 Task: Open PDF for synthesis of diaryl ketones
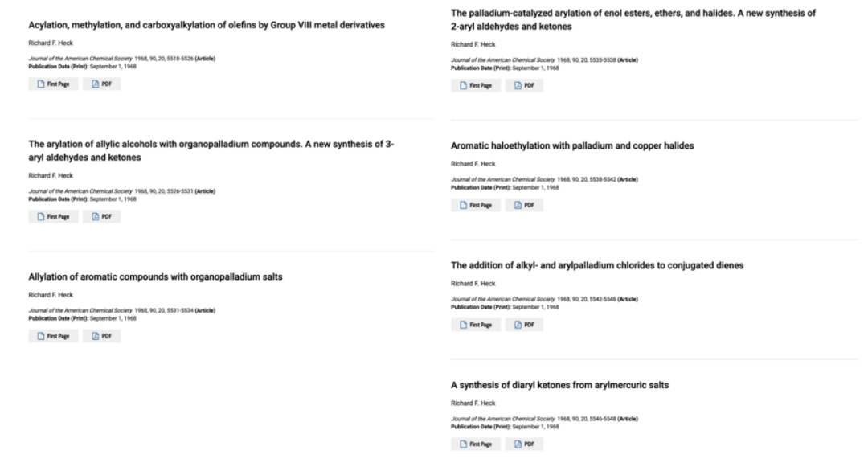coord(524,444)
